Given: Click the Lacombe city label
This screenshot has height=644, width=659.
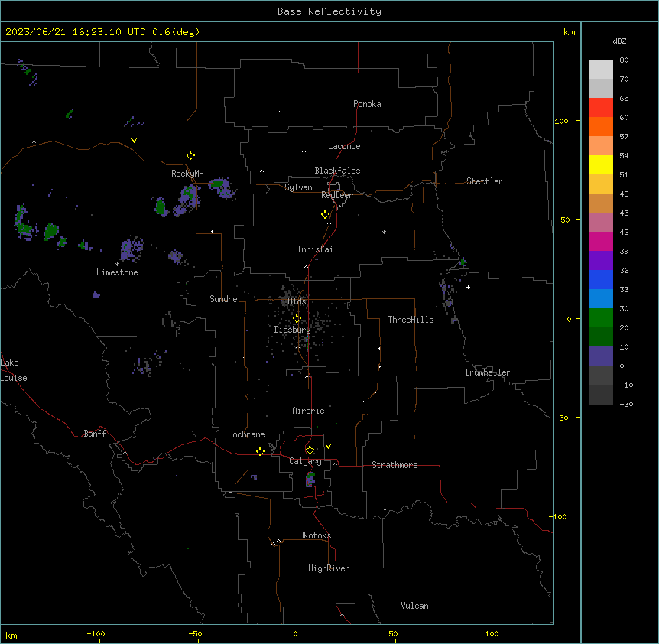Looking at the screenshot, I should [x=344, y=146].
